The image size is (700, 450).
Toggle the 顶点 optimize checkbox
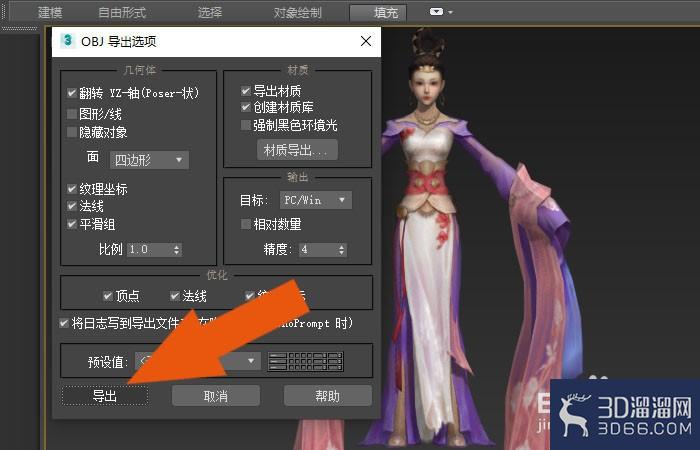pos(108,296)
